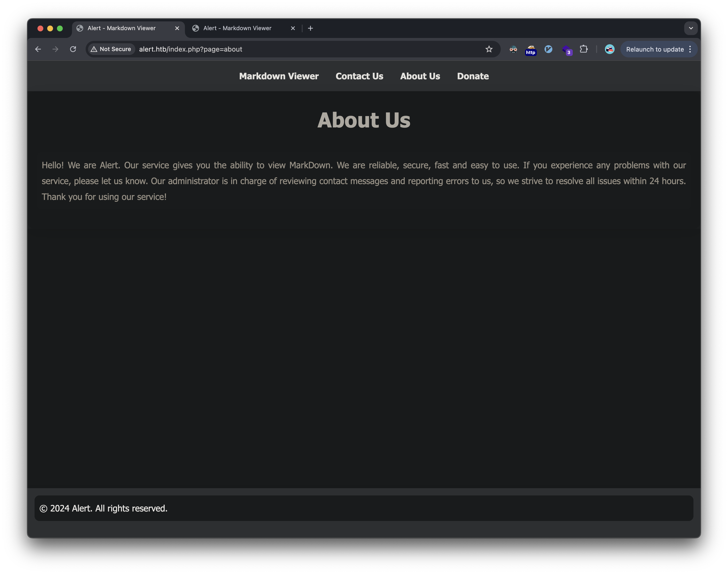Click the Not Secure site info chip
The height and width of the screenshot is (574, 728).
coord(111,49)
